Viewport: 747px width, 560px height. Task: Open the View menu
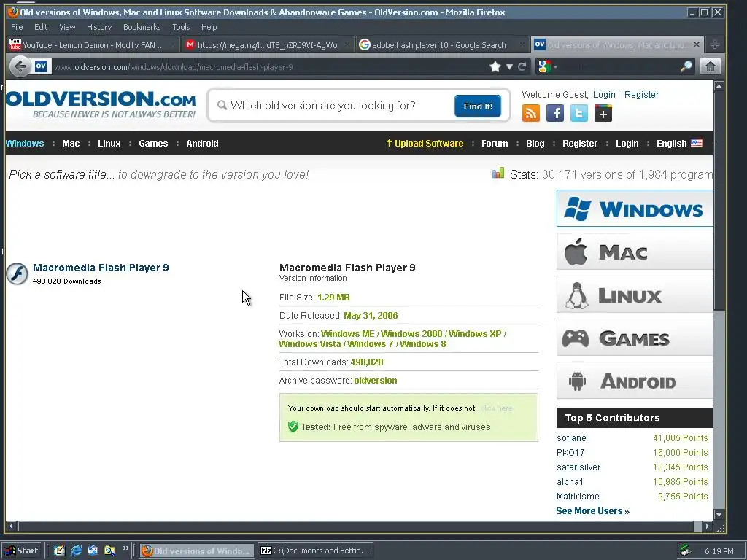[x=67, y=27]
